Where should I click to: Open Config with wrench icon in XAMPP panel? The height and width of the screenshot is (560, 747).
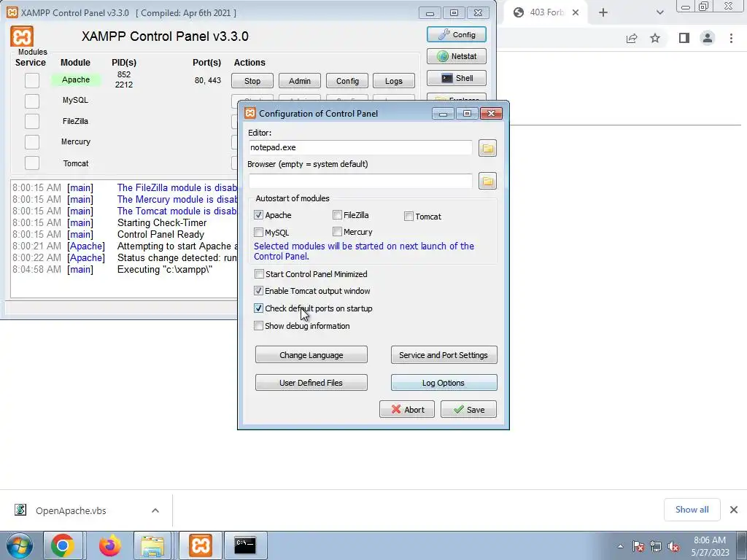(x=457, y=35)
